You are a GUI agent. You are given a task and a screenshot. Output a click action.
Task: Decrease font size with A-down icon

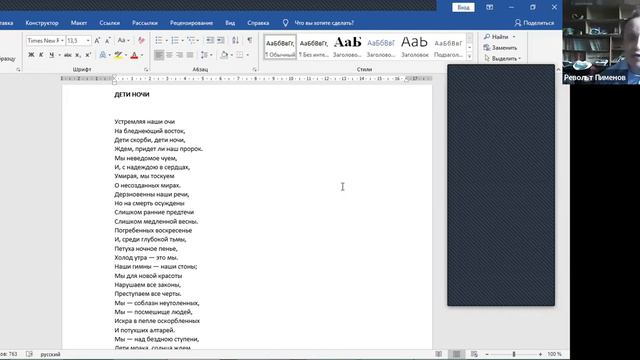coord(108,40)
